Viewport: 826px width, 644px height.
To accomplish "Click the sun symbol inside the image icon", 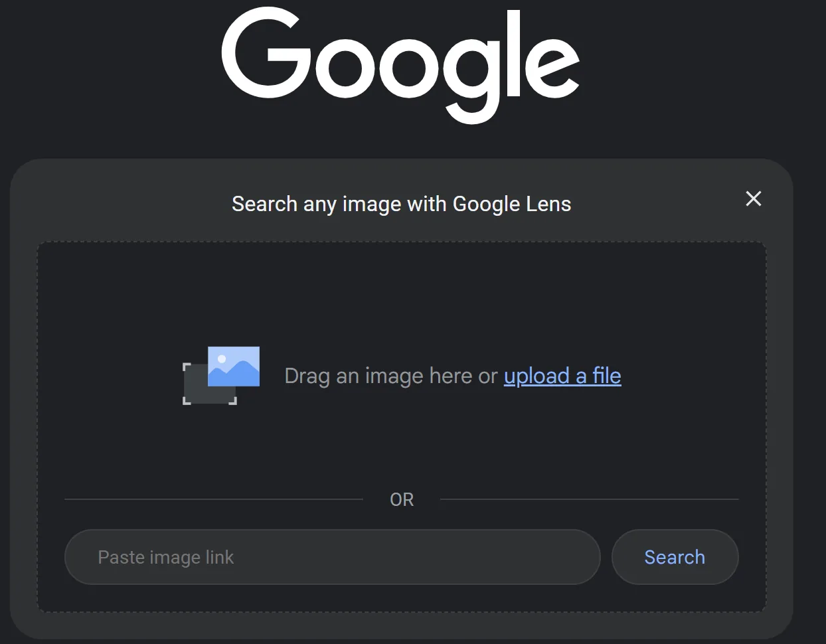I will 221,359.
